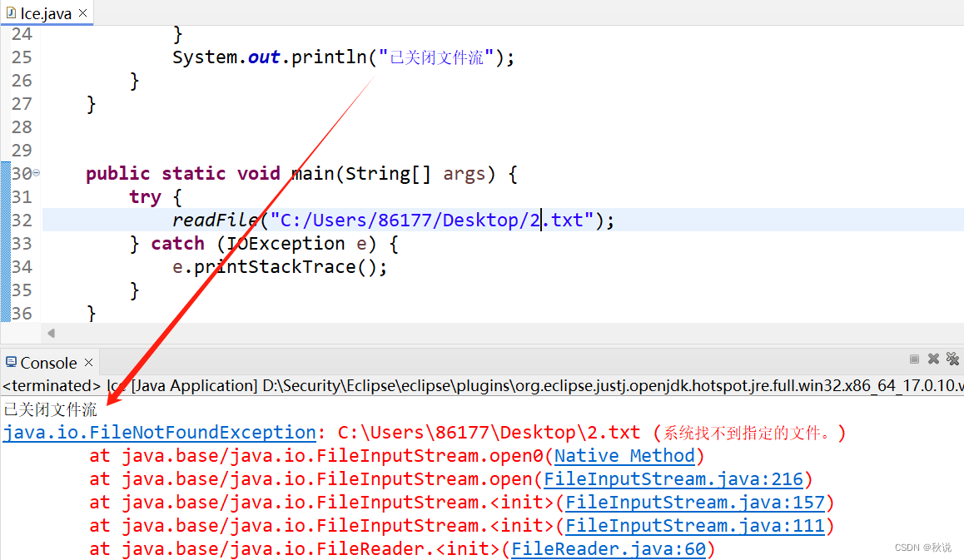The height and width of the screenshot is (560, 964).
Task: Click line number 36 in the gutter
Action: tap(22, 314)
